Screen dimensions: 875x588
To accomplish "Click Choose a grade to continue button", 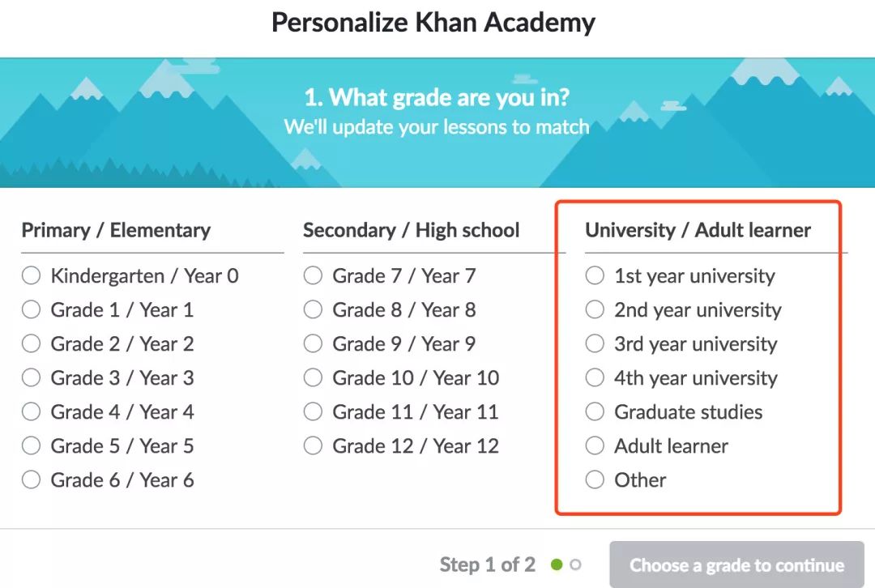I will point(736,565).
